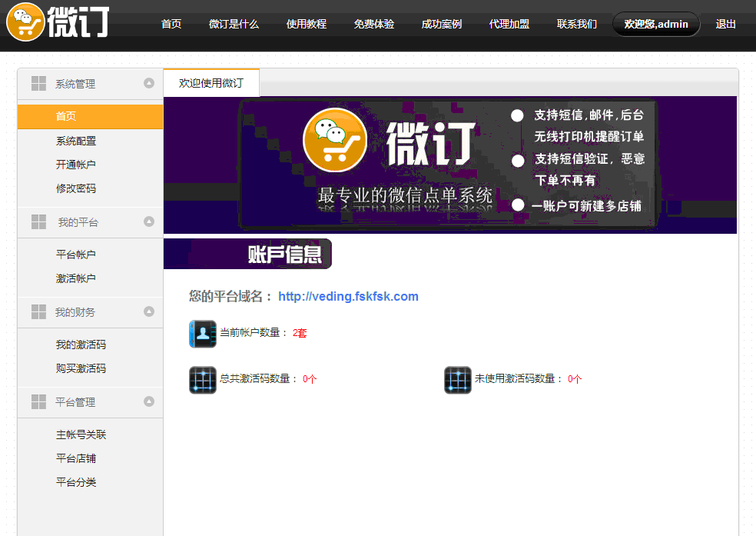Open 使用教程 in the top navigation
The height and width of the screenshot is (536, 756).
(x=306, y=24)
